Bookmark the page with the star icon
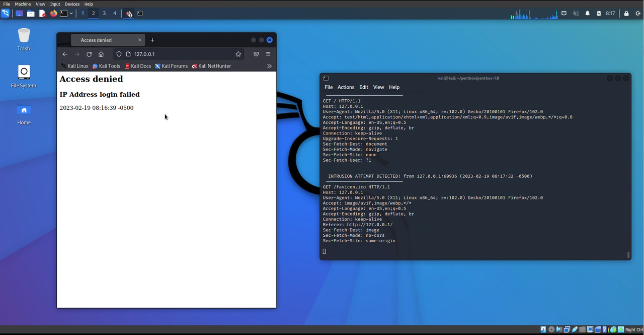The height and width of the screenshot is (335, 644). [x=238, y=54]
